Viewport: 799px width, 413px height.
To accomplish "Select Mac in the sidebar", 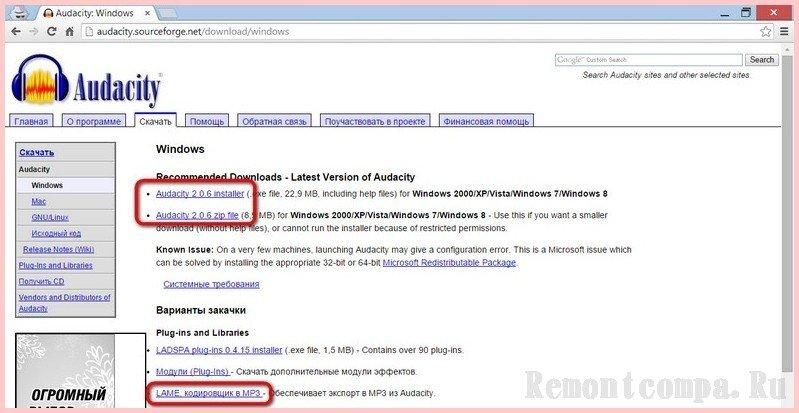I will (38, 201).
